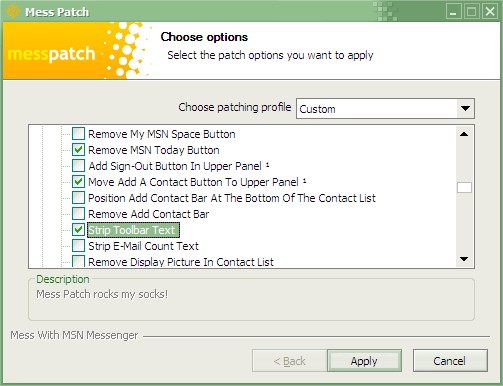Screen dimensions: 503x386
Task: Check Strip E-Mail Count Text option
Action: point(78,246)
